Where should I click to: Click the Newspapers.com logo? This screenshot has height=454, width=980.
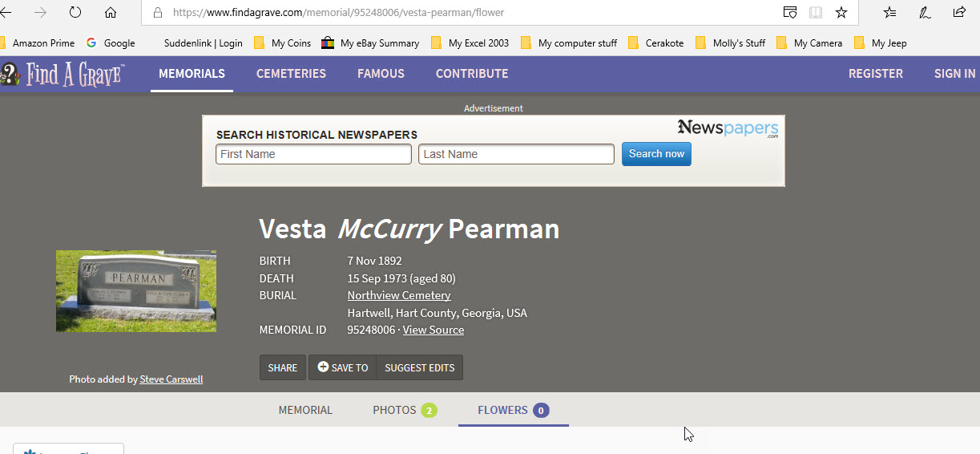(728, 128)
